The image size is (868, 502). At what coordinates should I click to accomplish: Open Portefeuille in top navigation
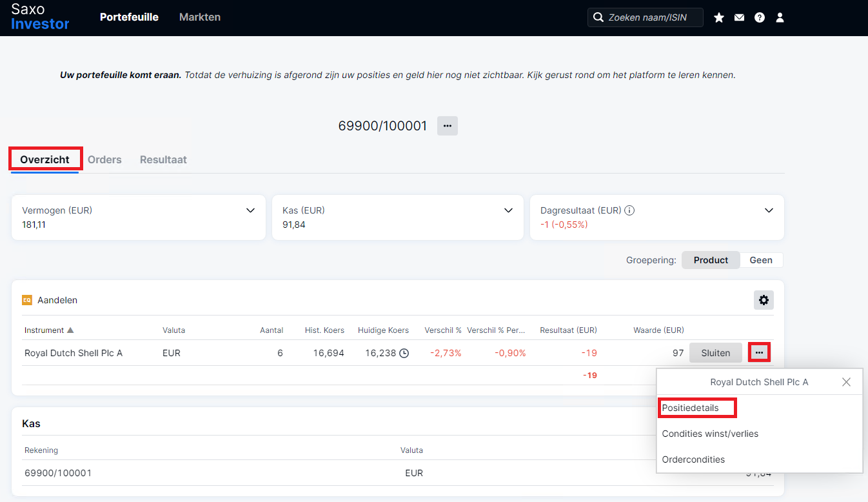(x=129, y=17)
